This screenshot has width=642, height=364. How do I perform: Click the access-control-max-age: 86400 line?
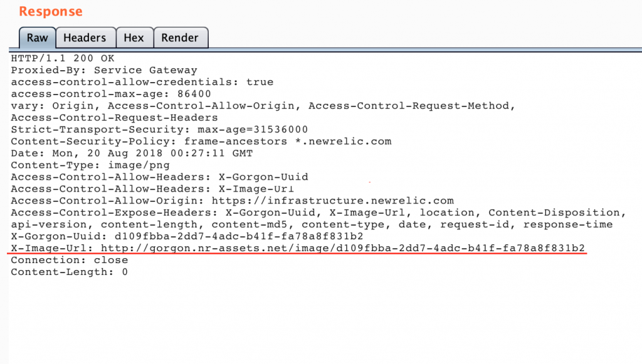pyautogui.click(x=111, y=94)
